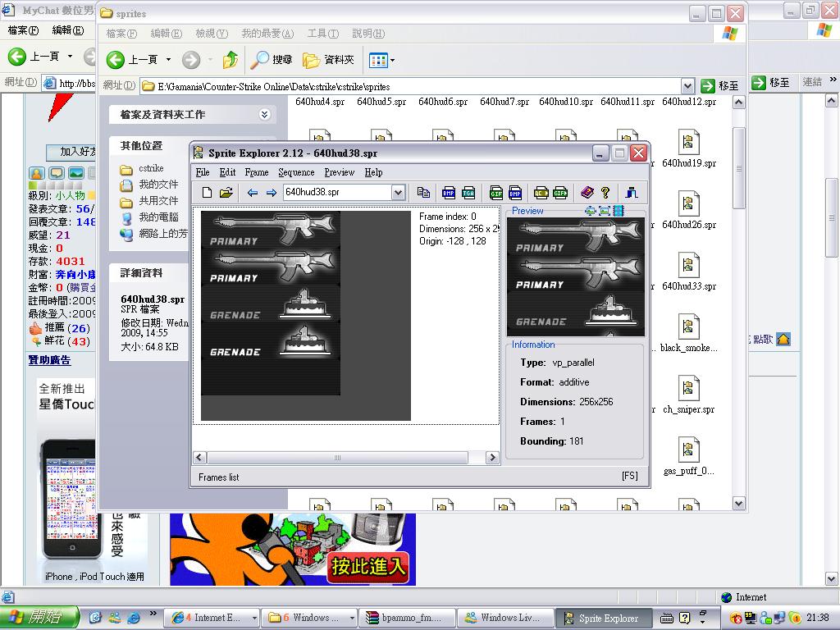The width and height of the screenshot is (840, 630).
Task: Click the red enter-here banner button
Action: click(x=368, y=567)
